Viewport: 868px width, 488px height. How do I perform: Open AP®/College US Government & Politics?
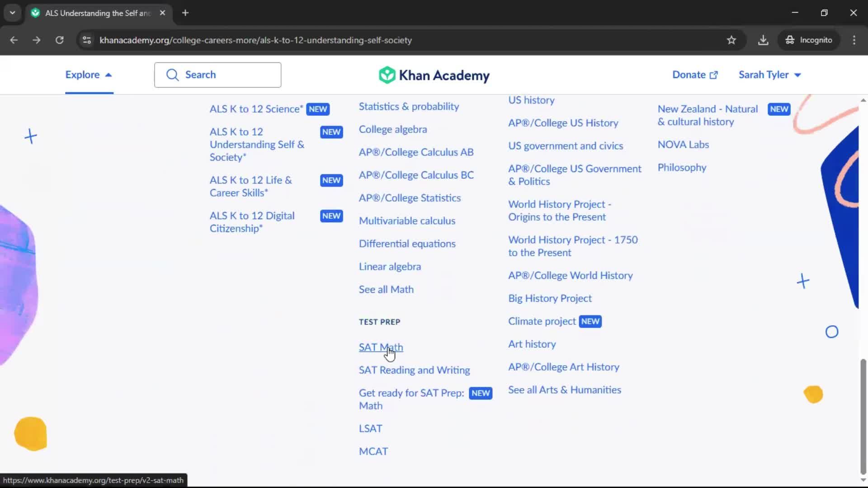(x=575, y=175)
